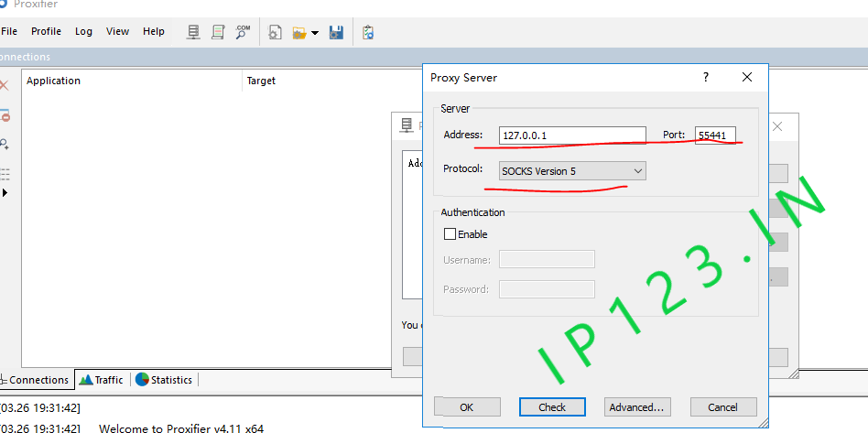
Task: Click the Password field
Action: pyautogui.click(x=547, y=289)
